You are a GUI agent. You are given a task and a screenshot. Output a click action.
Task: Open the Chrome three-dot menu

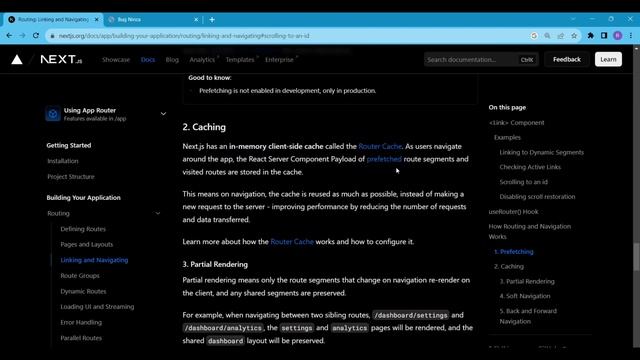[631, 36]
